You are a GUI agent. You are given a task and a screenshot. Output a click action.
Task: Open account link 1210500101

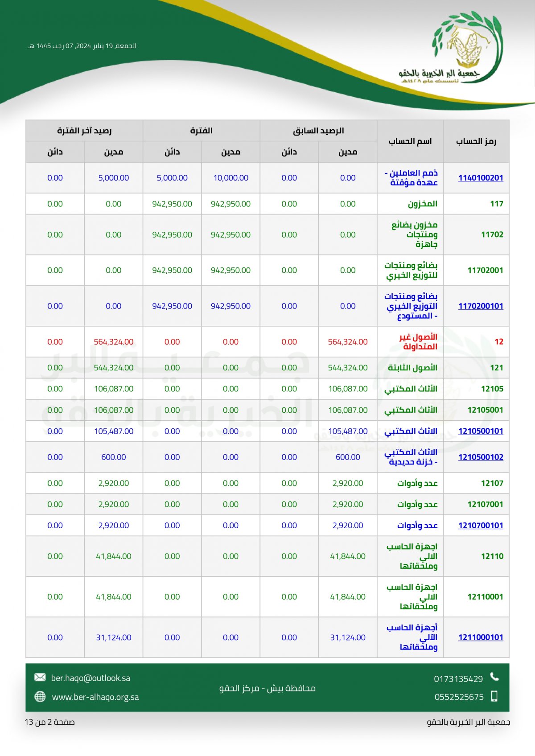(481, 431)
